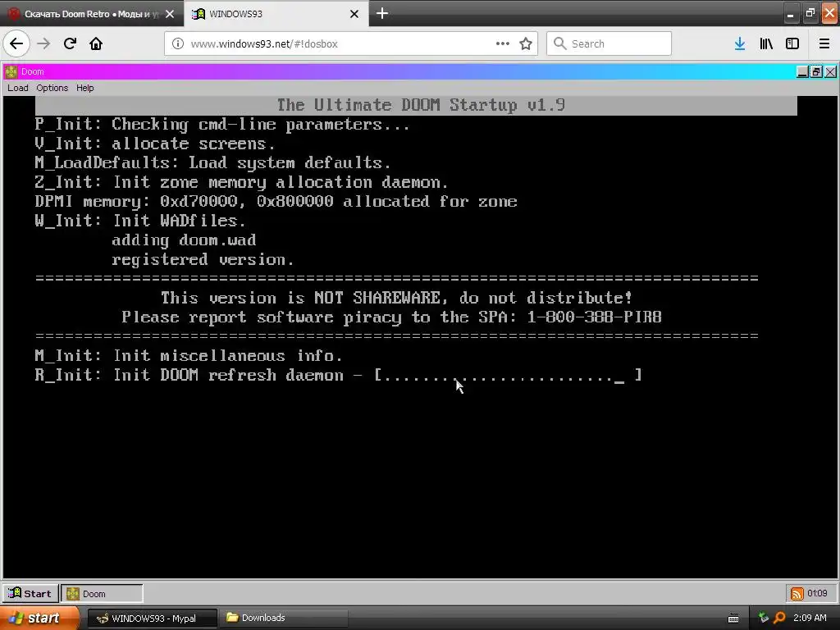Screen dimensions: 840x630
Task: Open the Help menu in Doom
Action: click(x=84, y=88)
